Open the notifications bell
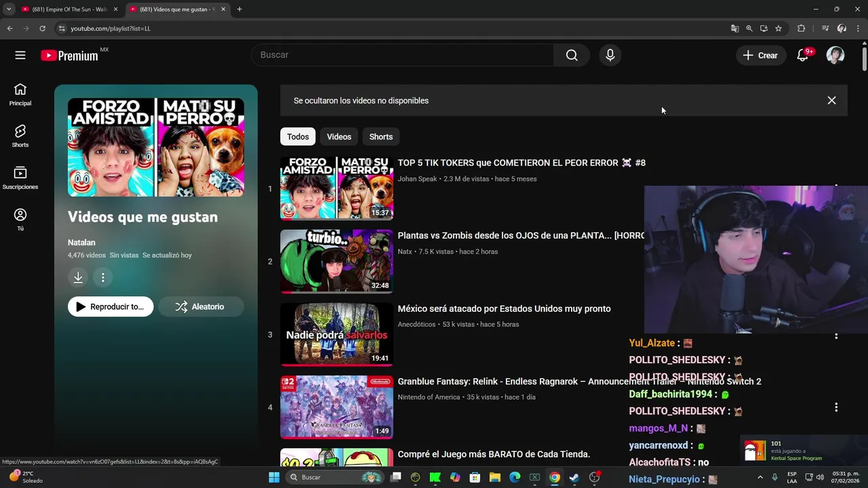868x488 pixels. (803, 56)
